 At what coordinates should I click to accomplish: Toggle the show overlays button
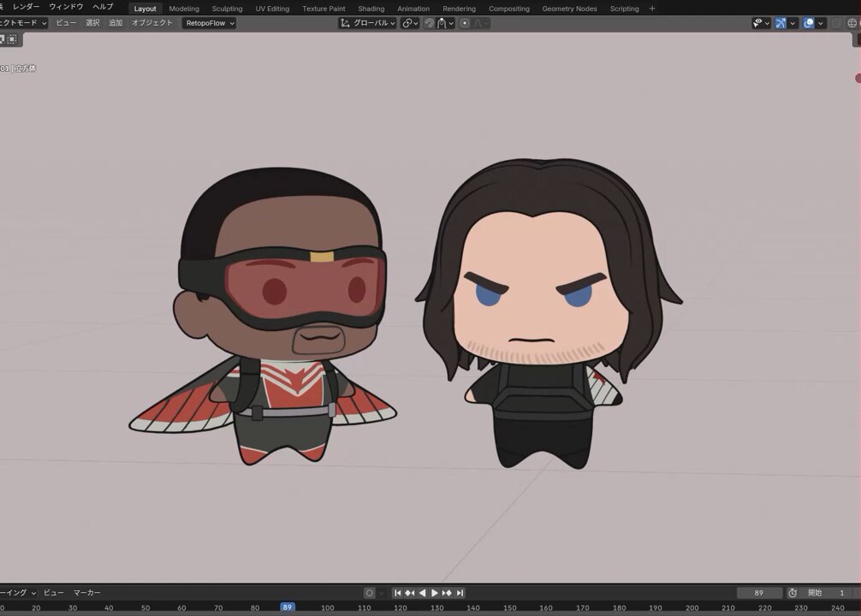tap(808, 23)
